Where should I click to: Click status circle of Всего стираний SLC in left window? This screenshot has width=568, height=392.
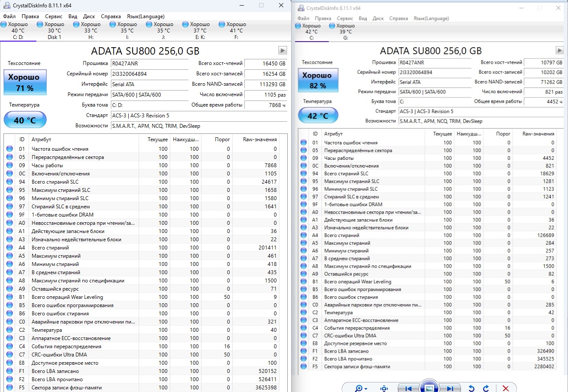coord(10,182)
